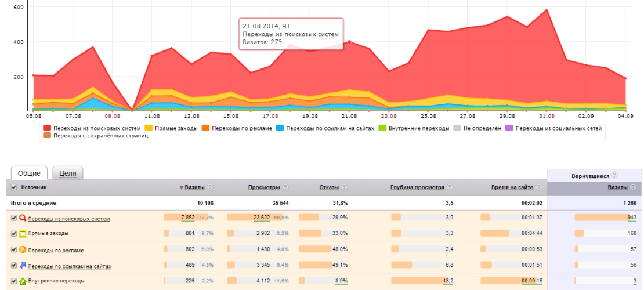
Task: Sort by Вернувшиеся Визиты column
Action: (x=618, y=187)
